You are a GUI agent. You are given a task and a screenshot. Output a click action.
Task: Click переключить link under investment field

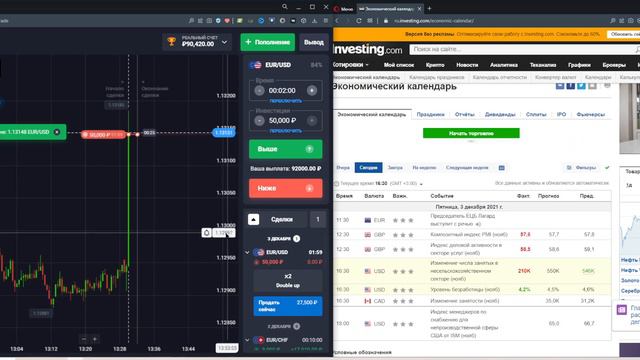[286, 131]
